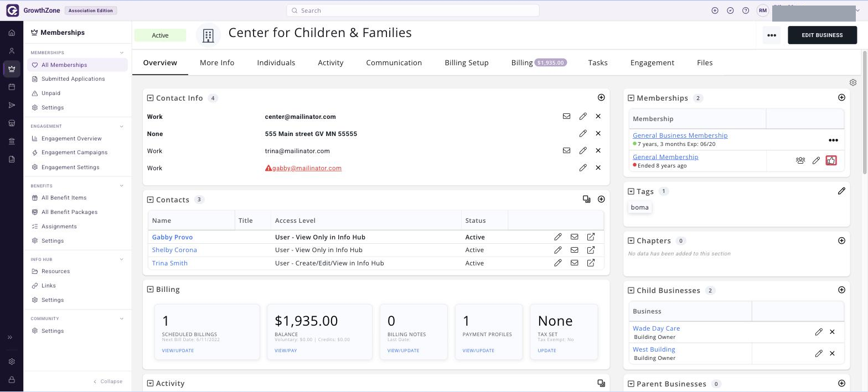Viewport: 868px width, 392px height.
Task: Click the EDIT BUSINESS button
Action: [822, 35]
